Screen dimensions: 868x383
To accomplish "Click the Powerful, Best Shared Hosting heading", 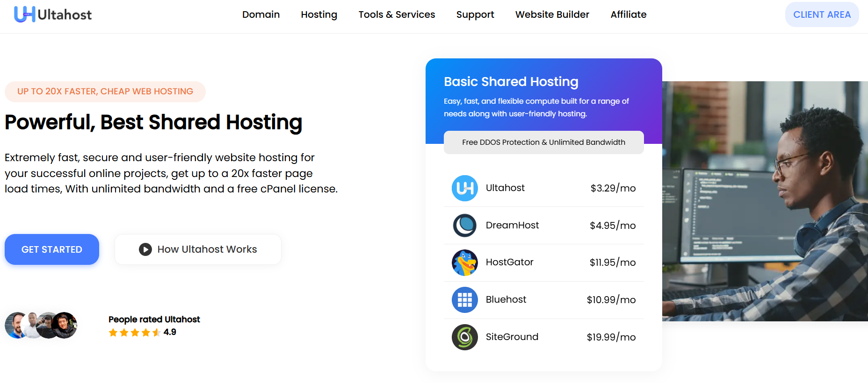I will pos(153,122).
